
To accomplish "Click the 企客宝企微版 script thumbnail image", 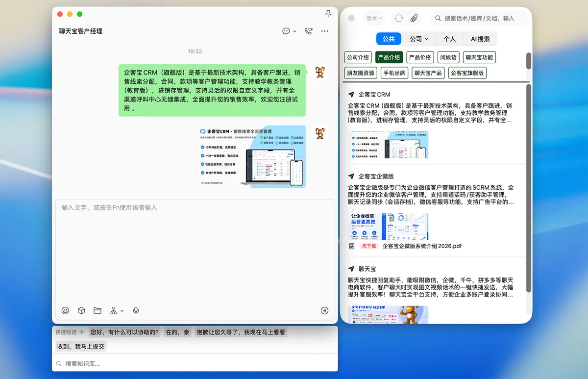I will tap(388, 227).
